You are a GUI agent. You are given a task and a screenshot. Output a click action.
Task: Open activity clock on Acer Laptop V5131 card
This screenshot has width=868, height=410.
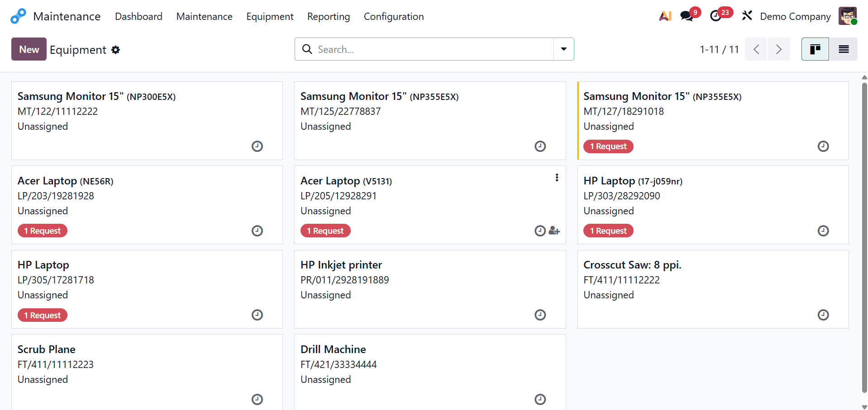(540, 231)
